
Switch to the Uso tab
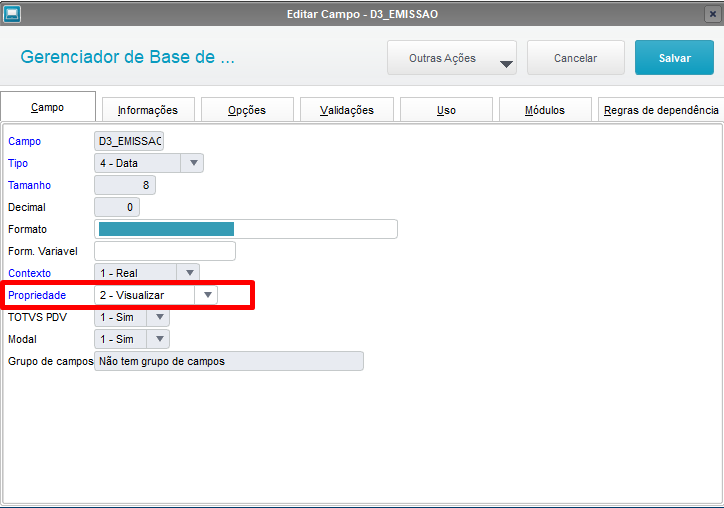coord(446,110)
